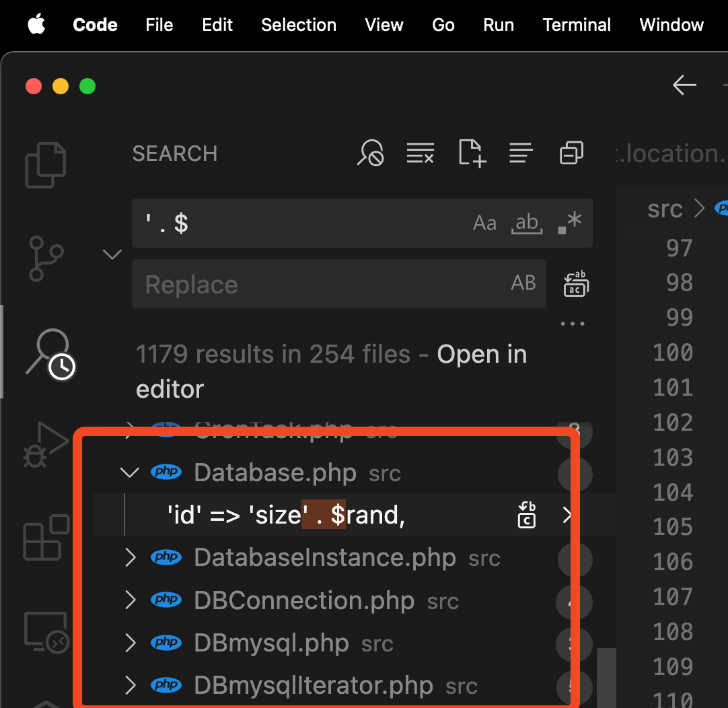Image resolution: width=728 pixels, height=708 pixels.
Task: Collapse the Database.php results group
Action: [x=130, y=472]
